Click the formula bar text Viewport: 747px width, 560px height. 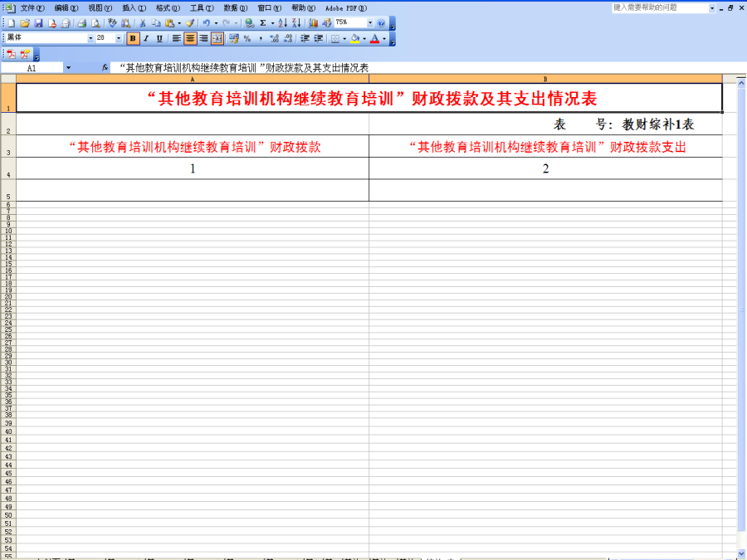244,68
